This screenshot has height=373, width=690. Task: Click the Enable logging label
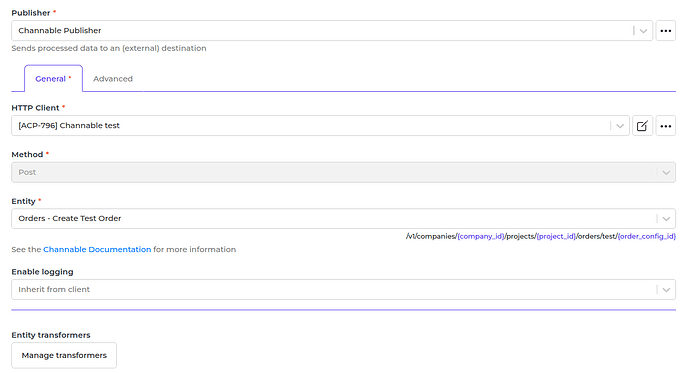pos(42,272)
